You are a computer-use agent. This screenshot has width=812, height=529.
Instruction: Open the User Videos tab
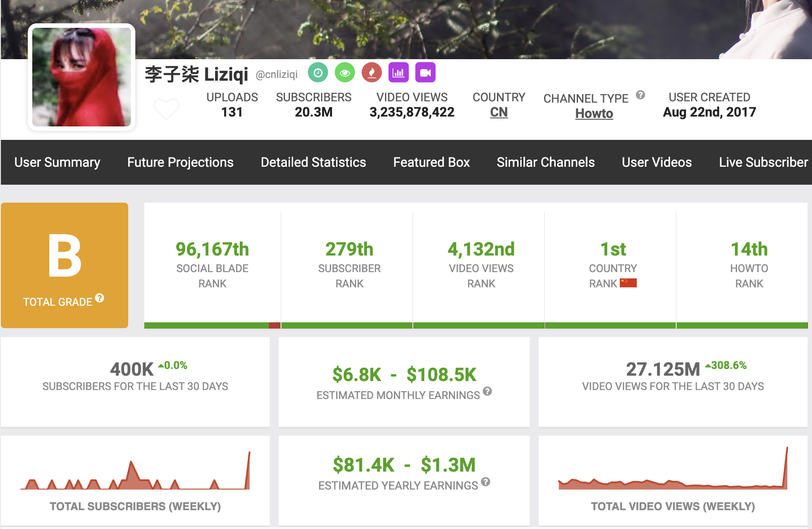pyautogui.click(x=657, y=162)
